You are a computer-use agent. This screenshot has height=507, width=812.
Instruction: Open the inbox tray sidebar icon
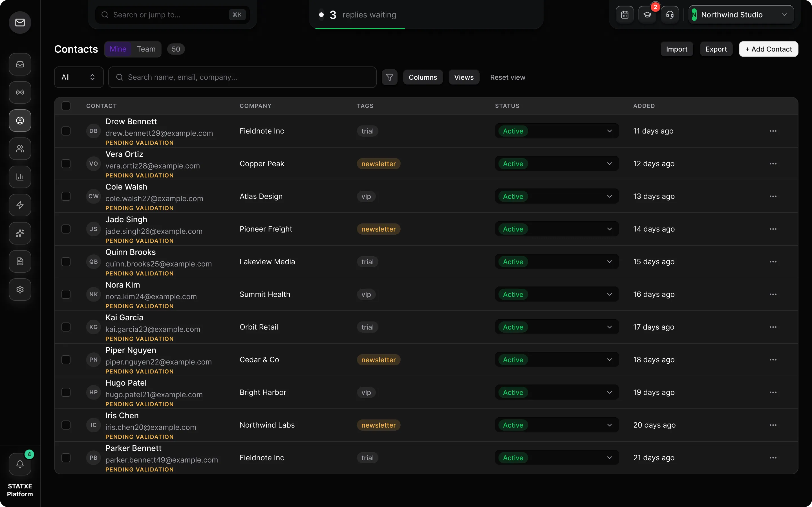click(20, 64)
